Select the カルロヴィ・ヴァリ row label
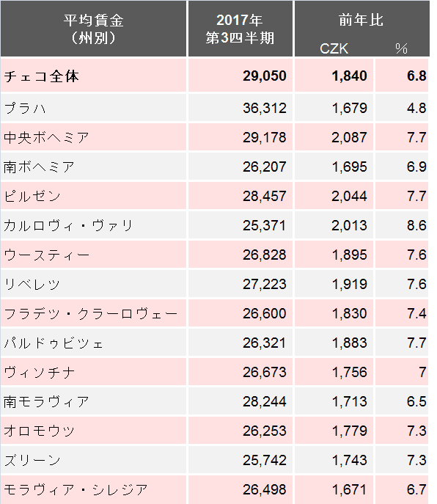 (68, 226)
